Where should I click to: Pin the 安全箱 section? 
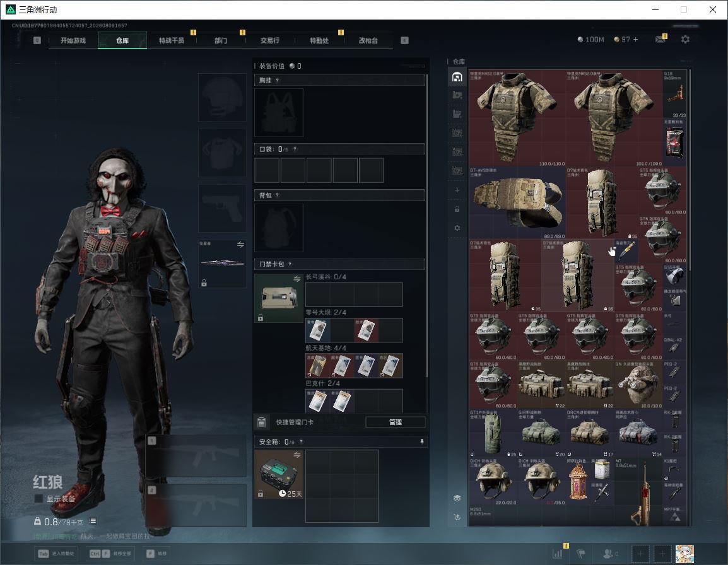click(x=421, y=441)
